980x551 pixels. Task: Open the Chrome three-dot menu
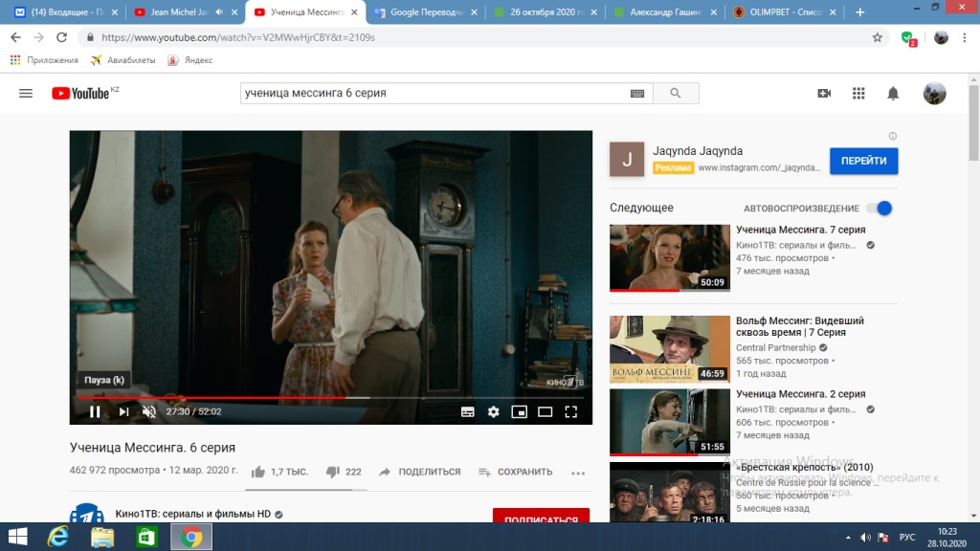[965, 37]
